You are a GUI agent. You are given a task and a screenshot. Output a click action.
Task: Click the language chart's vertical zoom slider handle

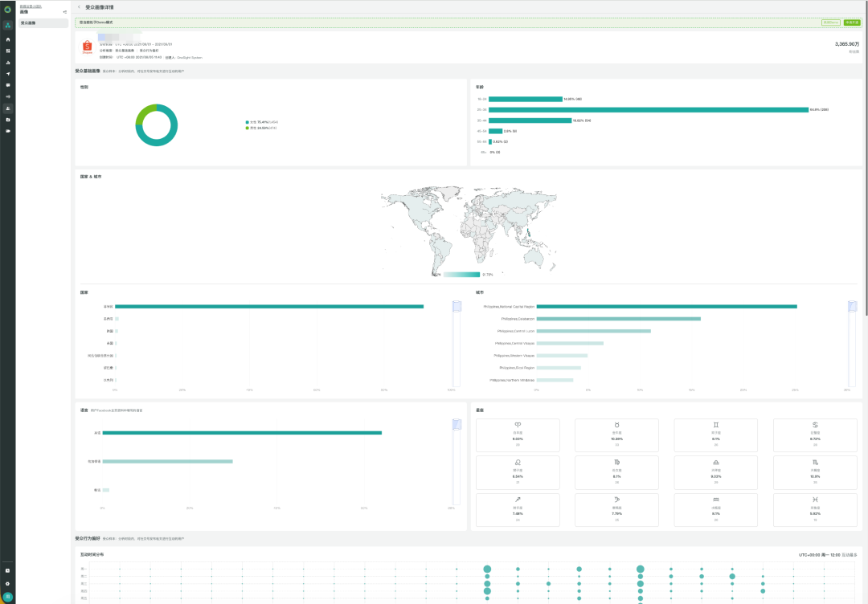click(457, 424)
